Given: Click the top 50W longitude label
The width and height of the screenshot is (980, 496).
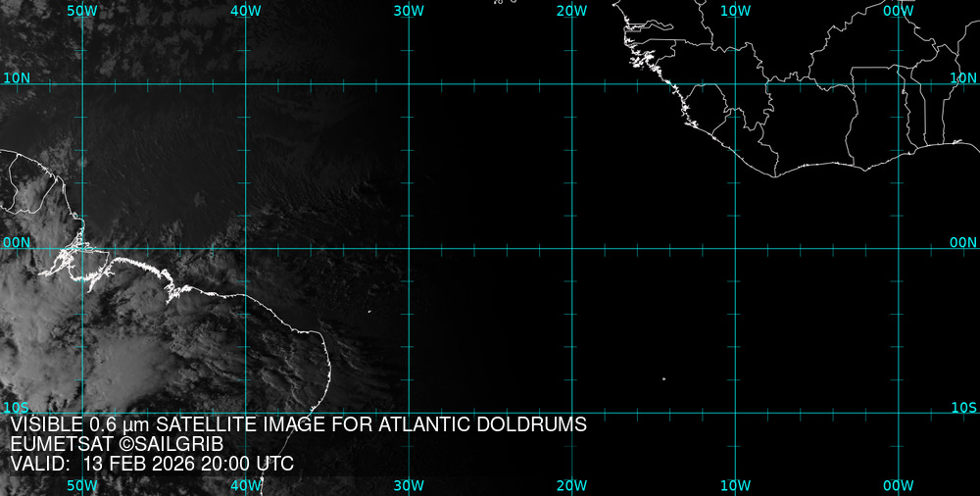Looking at the screenshot, I should click(x=81, y=10).
